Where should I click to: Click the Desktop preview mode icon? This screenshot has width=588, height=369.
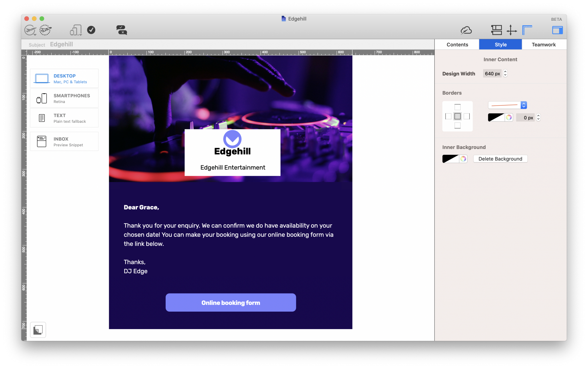coord(42,78)
